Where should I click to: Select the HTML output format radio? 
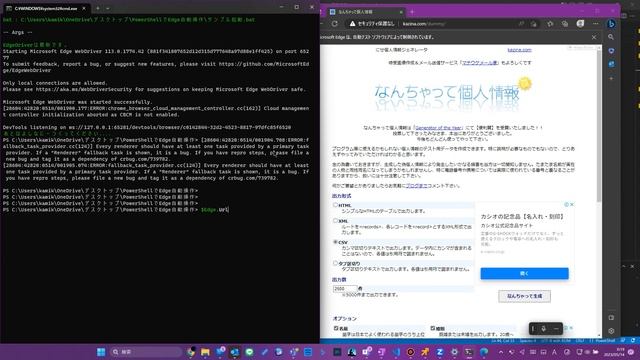(335, 205)
